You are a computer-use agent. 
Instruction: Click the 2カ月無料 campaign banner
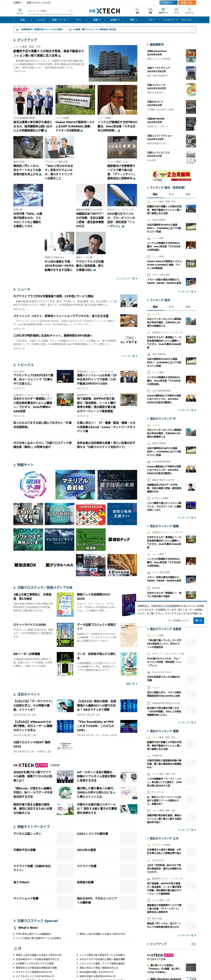click(172, 175)
